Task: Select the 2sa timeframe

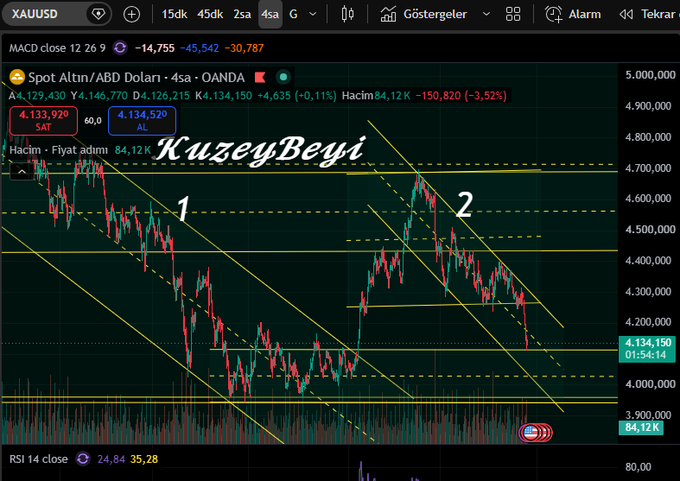Action: pos(242,14)
